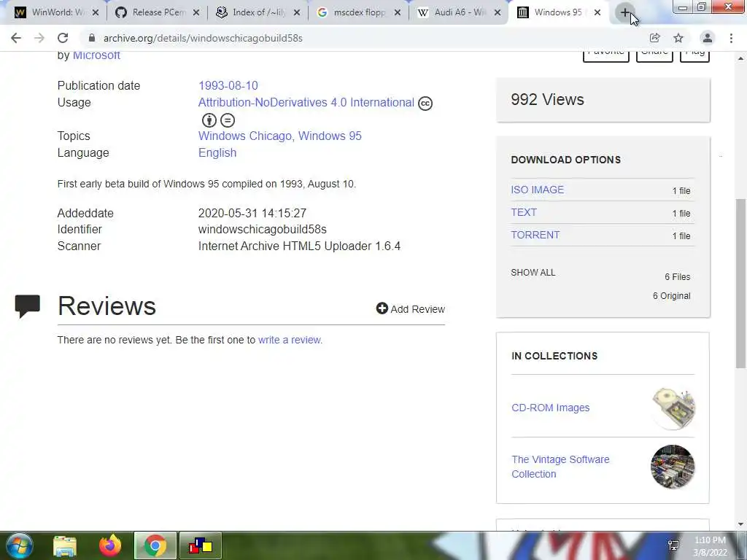Click the 6 Original files text

click(671, 296)
